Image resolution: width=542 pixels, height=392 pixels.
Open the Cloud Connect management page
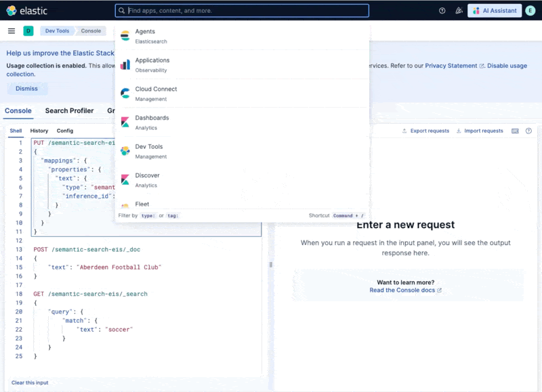coord(156,93)
